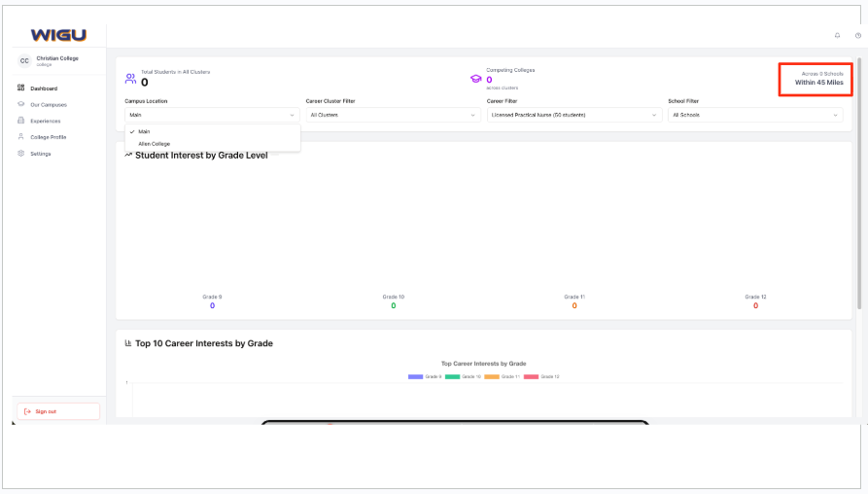This screenshot has width=868, height=494.
Task: Choose the checked Main campus option
Action: (x=145, y=131)
